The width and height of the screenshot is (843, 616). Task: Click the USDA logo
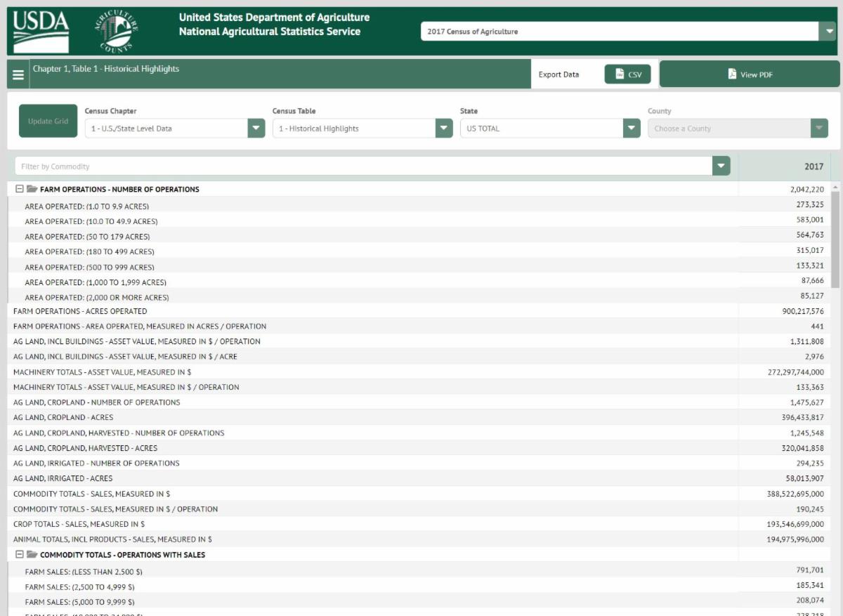[41, 31]
